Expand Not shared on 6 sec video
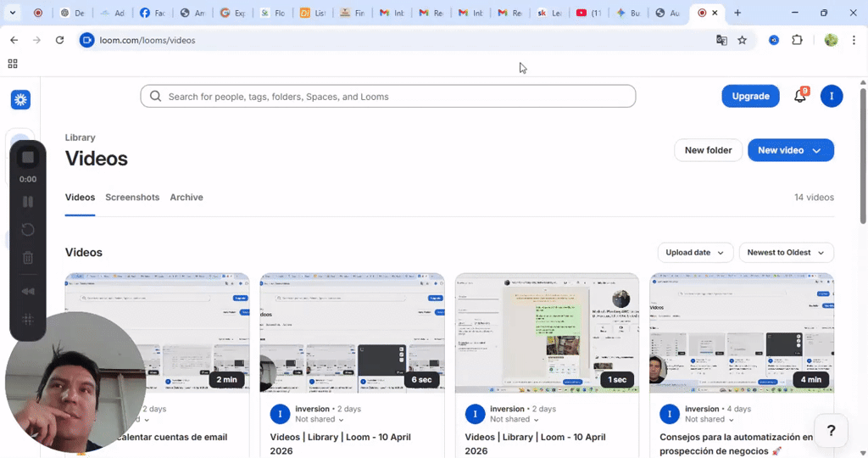 pyautogui.click(x=320, y=419)
